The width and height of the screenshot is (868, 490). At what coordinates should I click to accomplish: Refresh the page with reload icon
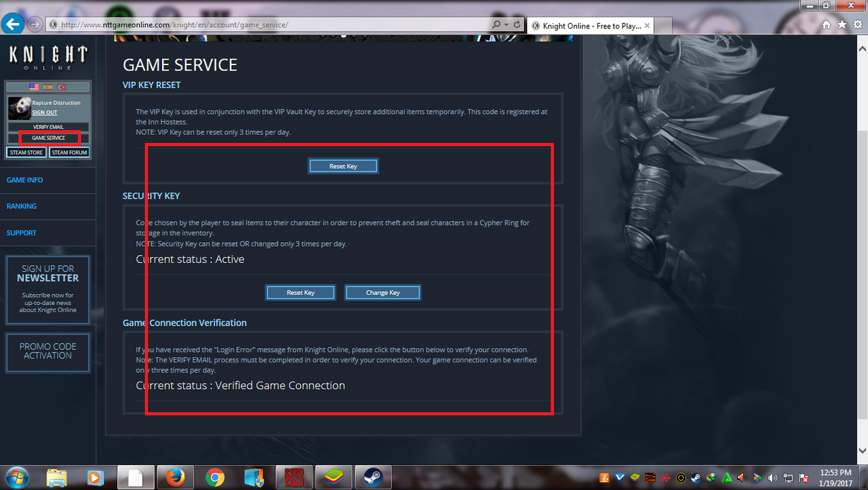tap(517, 24)
